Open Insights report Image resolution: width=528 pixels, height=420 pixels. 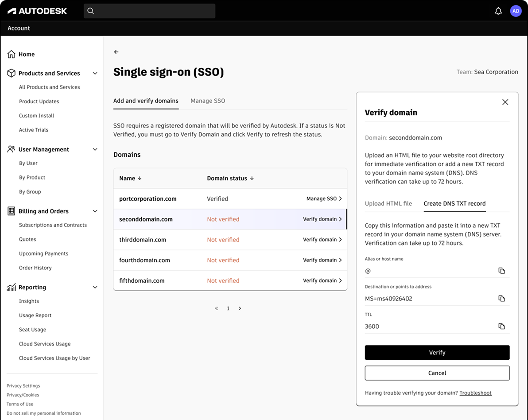tap(29, 301)
